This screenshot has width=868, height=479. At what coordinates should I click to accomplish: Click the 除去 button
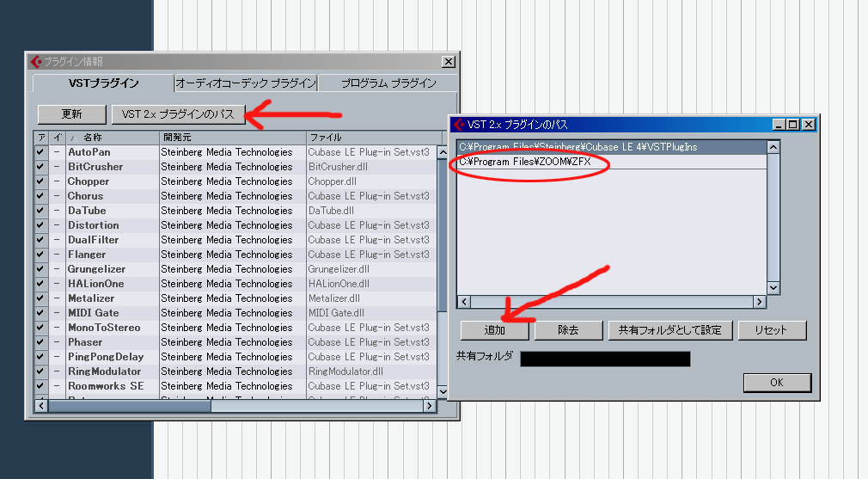coord(568,330)
